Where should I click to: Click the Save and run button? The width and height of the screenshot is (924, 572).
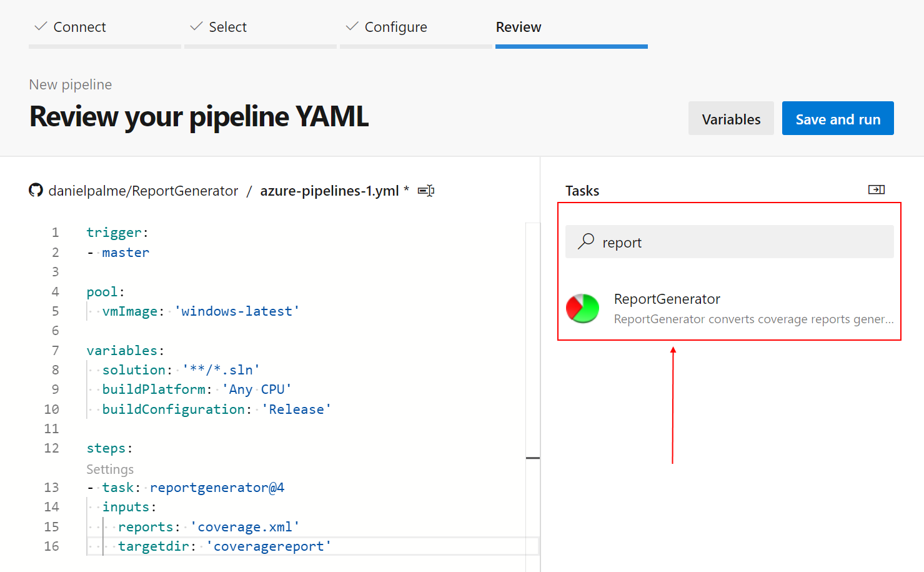(x=838, y=118)
